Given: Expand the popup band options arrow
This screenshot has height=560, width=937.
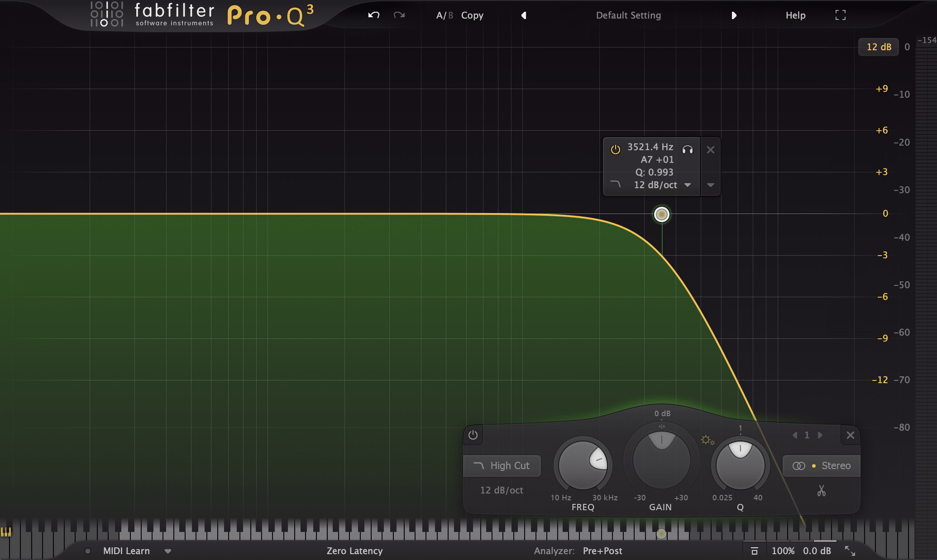Looking at the screenshot, I should tap(711, 185).
